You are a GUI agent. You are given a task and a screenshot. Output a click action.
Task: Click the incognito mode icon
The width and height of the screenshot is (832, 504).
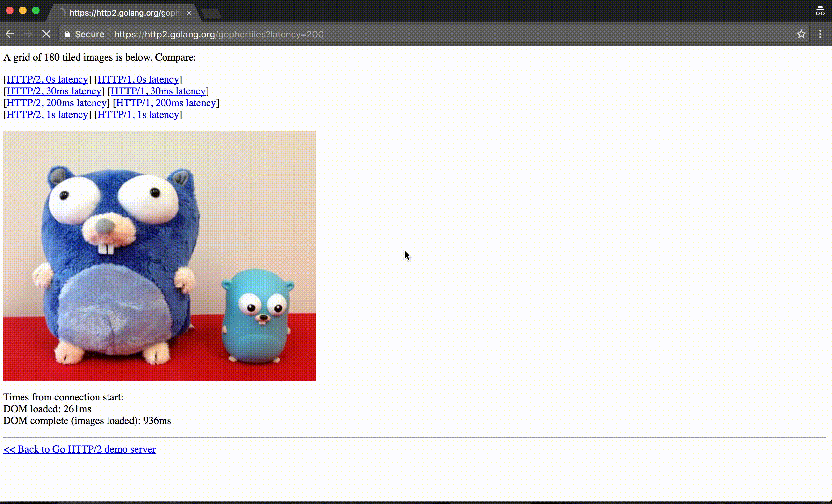[x=820, y=11]
